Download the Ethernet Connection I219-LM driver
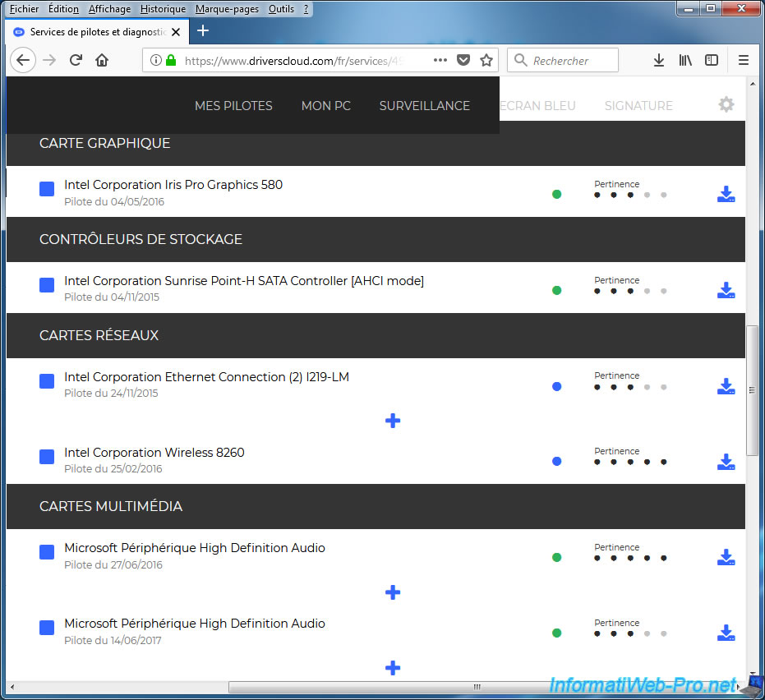 726,386
